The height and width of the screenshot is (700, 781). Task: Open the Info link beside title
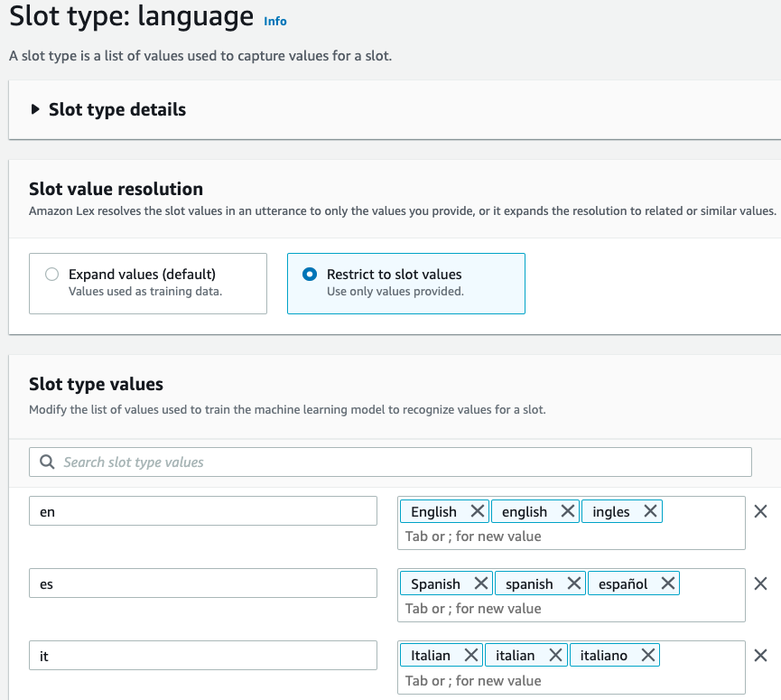pos(275,22)
